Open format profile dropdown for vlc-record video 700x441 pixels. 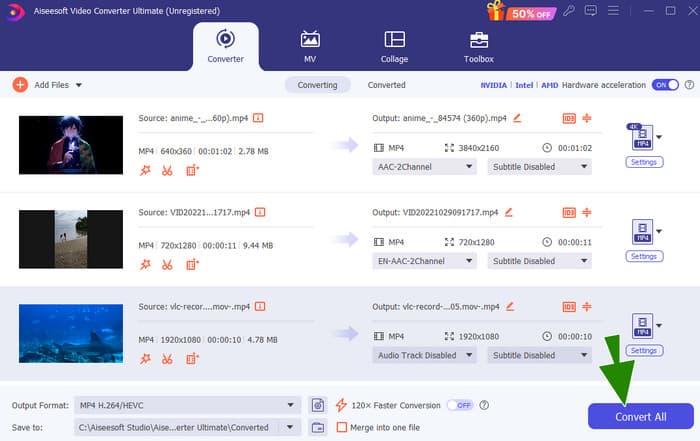click(659, 325)
